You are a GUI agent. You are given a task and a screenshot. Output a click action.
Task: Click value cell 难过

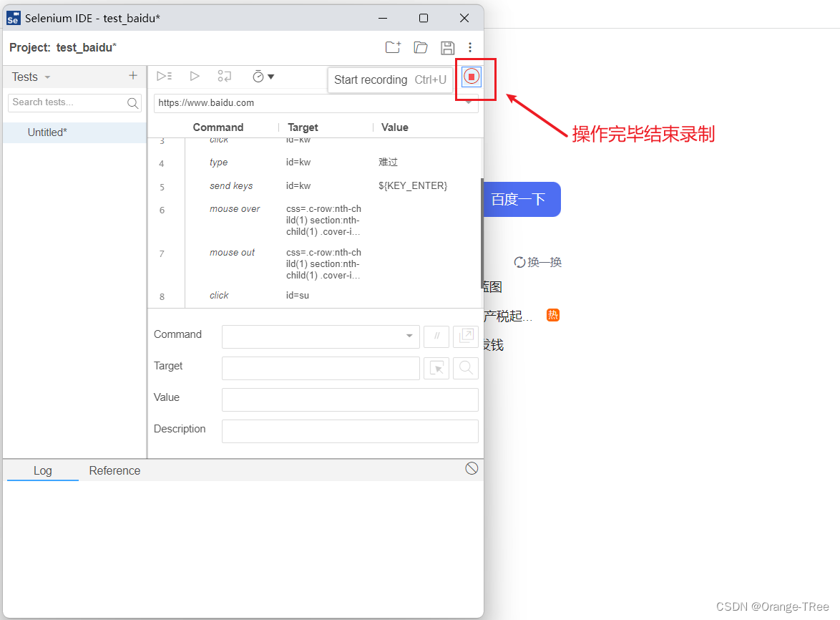coord(388,163)
